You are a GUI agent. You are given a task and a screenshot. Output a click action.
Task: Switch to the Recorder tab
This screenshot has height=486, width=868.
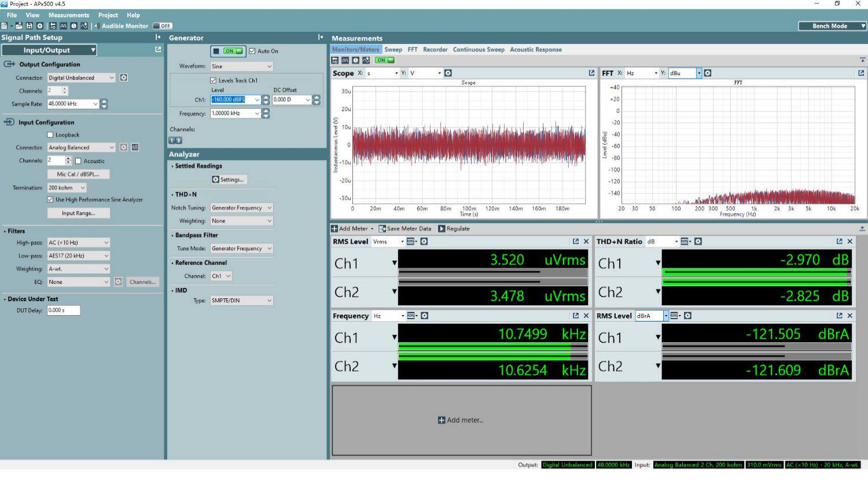pos(435,50)
